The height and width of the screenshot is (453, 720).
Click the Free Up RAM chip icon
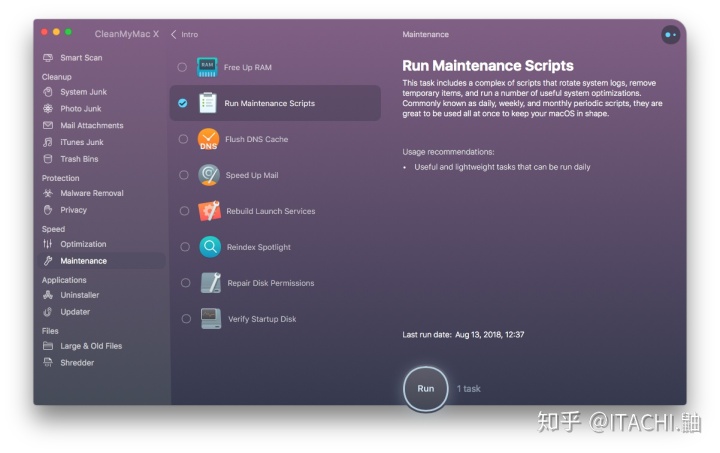click(x=207, y=67)
